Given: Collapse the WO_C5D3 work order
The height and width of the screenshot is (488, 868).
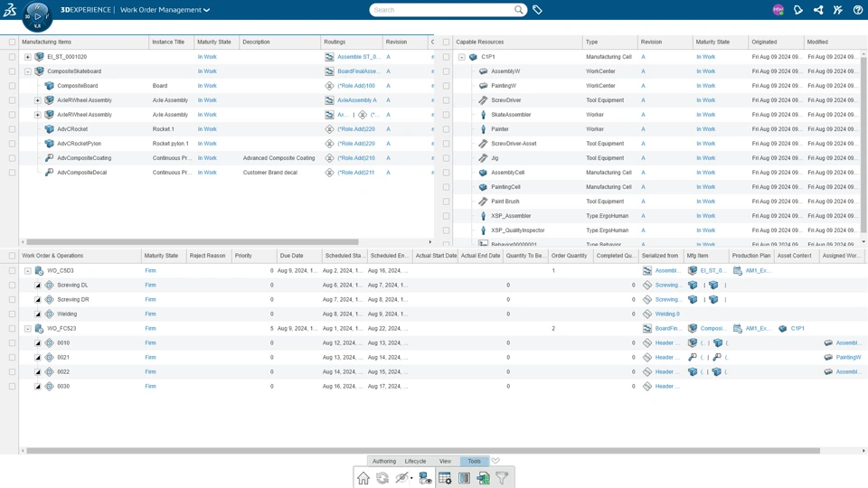Looking at the screenshot, I should pyautogui.click(x=28, y=270).
